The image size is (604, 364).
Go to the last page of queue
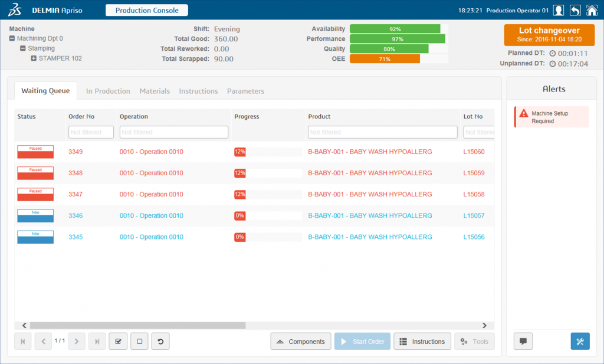pyautogui.click(x=97, y=341)
